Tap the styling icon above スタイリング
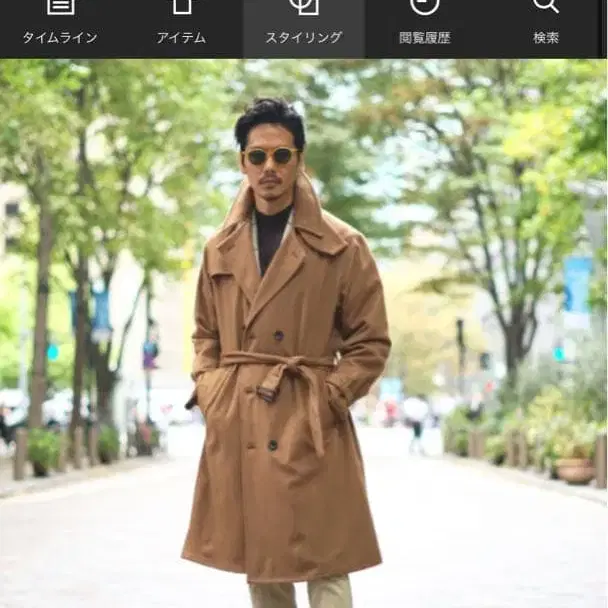This screenshot has width=608, height=608. point(304,7)
